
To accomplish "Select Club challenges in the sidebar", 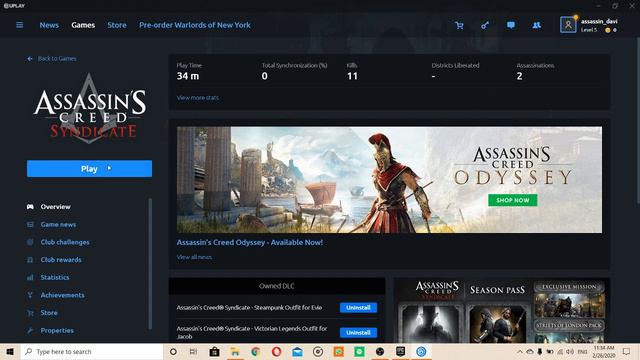I will [65, 242].
